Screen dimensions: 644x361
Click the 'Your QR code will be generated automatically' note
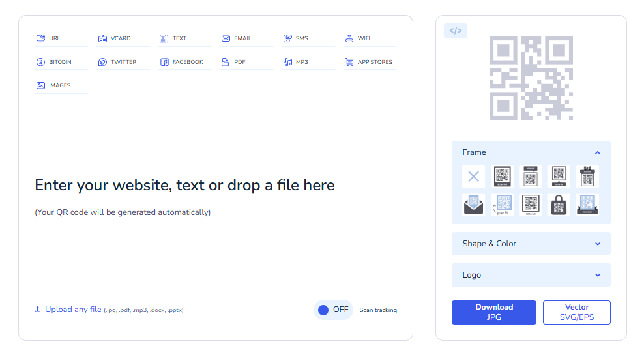coord(123,212)
